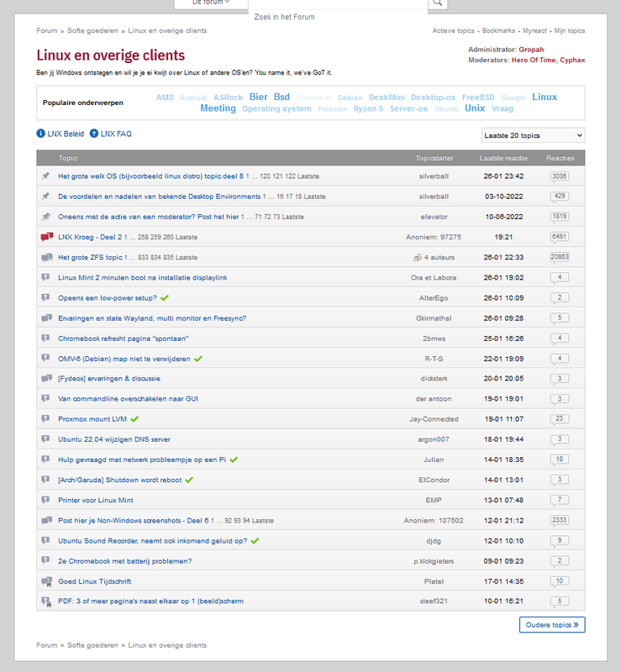621x672 pixels.
Task: Open topic '2e Chromebook met batterij problemen?'
Action: click(x=125, y=561)
